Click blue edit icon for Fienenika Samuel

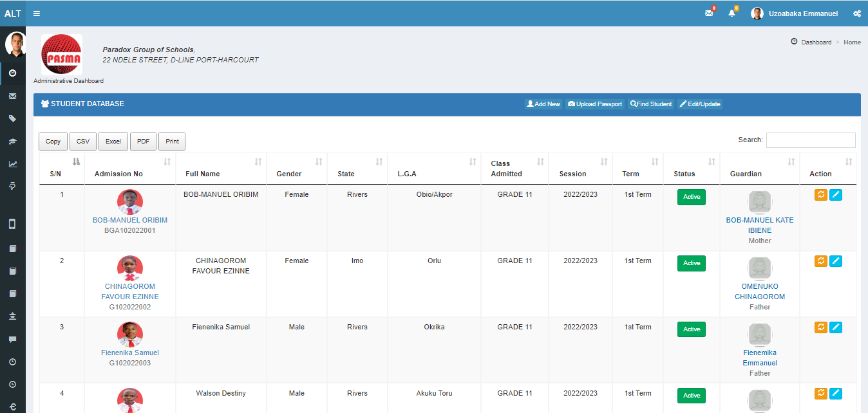(835, 327)
